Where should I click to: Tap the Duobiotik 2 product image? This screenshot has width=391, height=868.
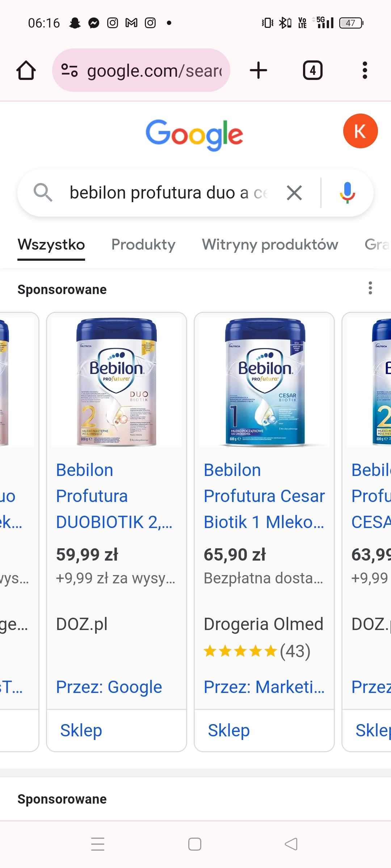tap(117, 382)
